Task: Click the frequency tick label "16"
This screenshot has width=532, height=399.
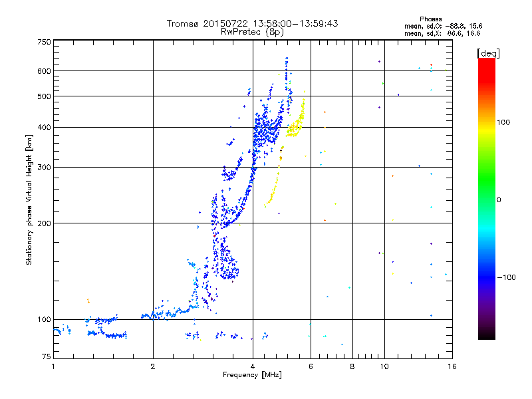Action: coord(452,366)
